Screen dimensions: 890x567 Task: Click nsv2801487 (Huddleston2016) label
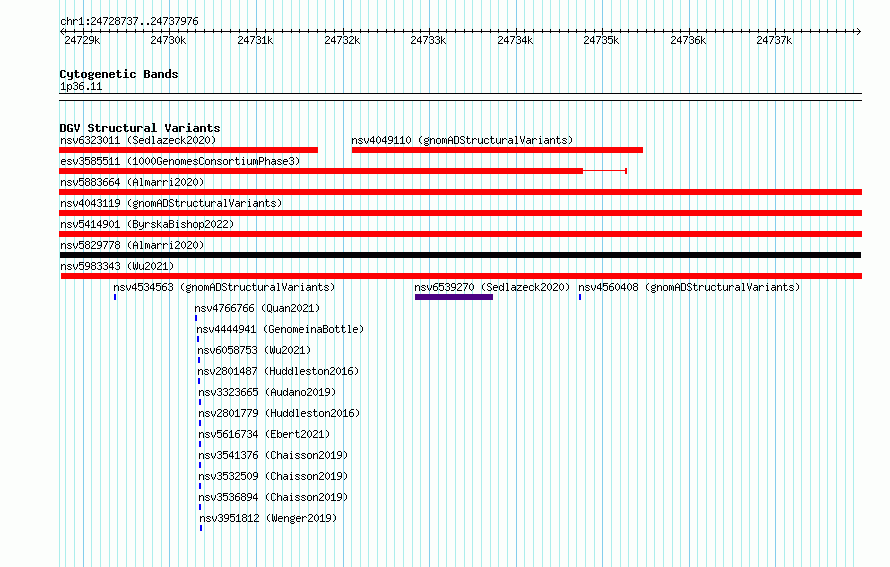click(278, 371)
